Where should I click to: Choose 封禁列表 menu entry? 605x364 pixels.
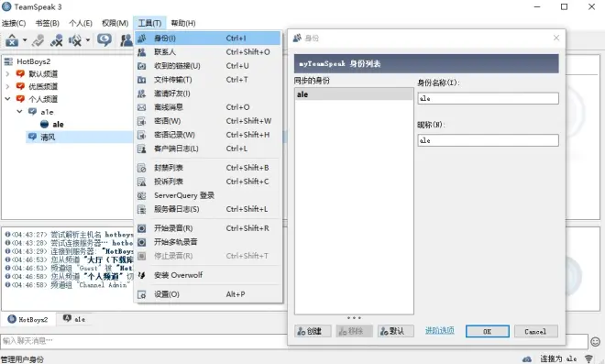click(207, 168)
